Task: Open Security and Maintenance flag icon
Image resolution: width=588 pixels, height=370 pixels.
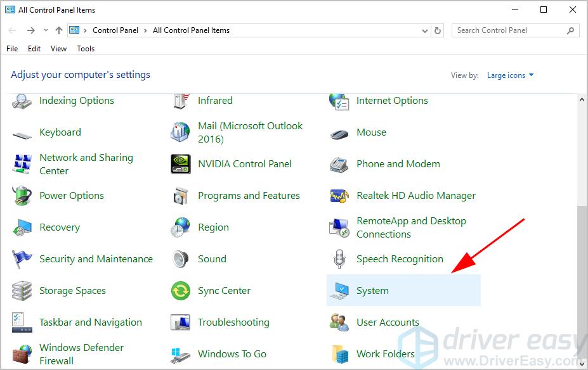Action: [x=22, y=259]
